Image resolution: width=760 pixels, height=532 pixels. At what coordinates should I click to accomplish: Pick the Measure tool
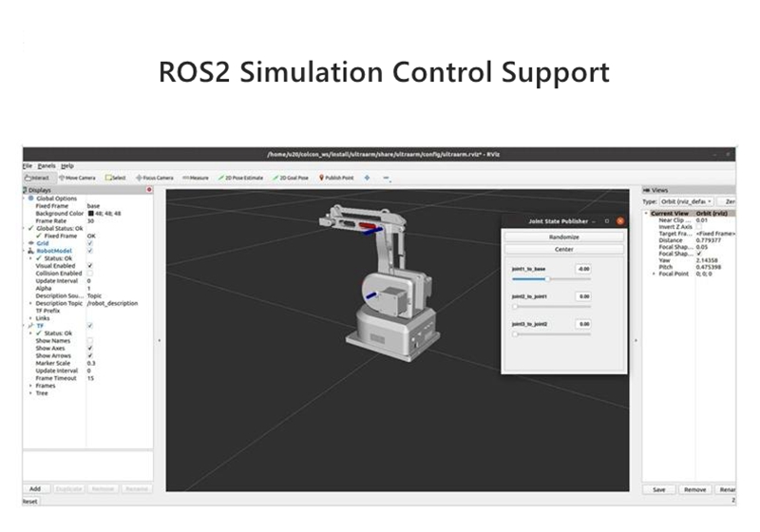coord(195,178)
